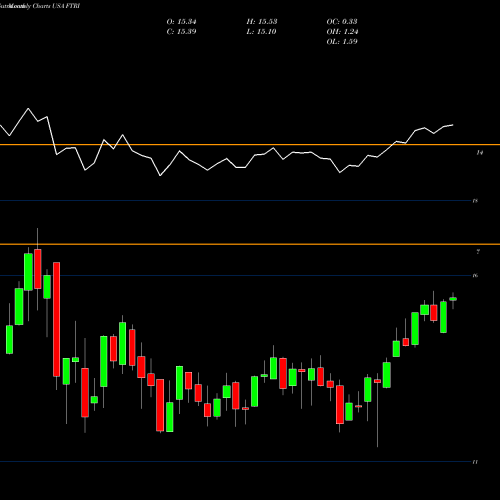Click the OH: 1.24 reading

pos(342,32)
